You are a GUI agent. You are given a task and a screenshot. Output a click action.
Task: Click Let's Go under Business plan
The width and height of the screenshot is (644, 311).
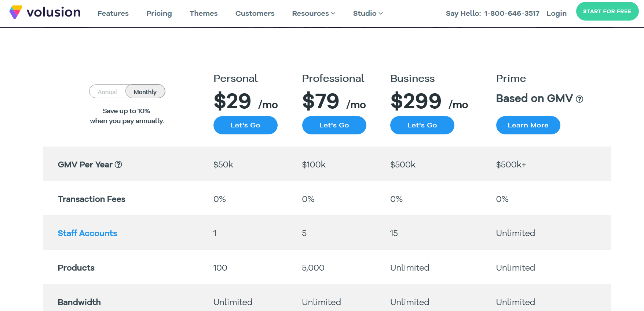[422, 125]
